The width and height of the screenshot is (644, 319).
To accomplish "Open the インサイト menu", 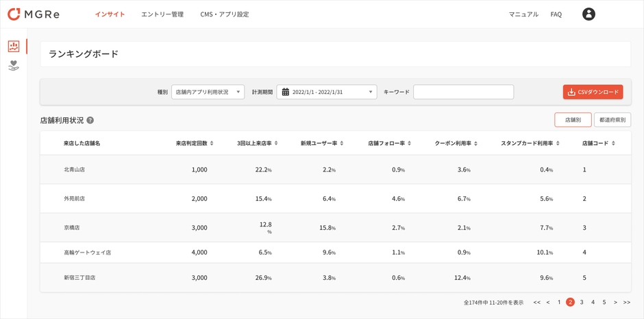I will (110, 14).
